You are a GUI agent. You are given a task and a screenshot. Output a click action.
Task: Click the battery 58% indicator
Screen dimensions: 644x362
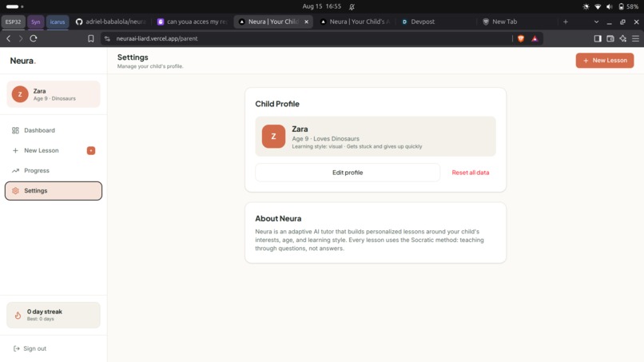pos(628,6)
